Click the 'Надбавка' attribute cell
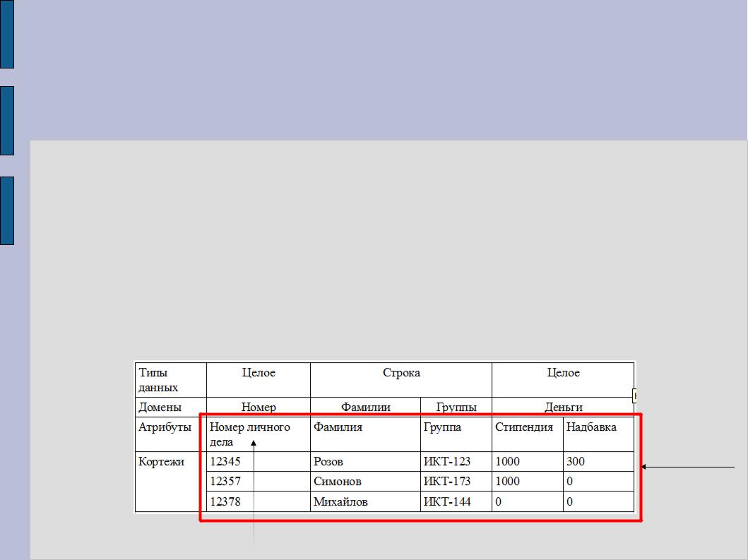Image resolution: width=748 pixels, height=560 pixels. [599, 434]
